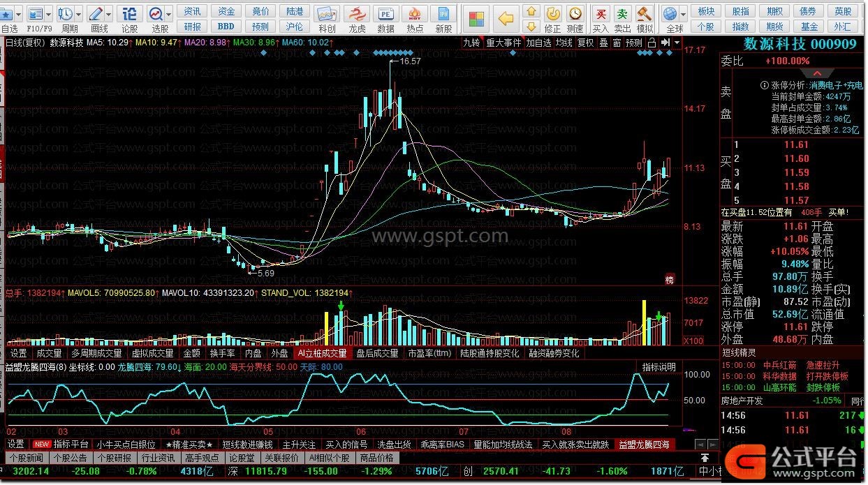The height and width of the screenshot is (485, 868).
Task: Open the 数据 PE data icon
Action: pos(385,14)
